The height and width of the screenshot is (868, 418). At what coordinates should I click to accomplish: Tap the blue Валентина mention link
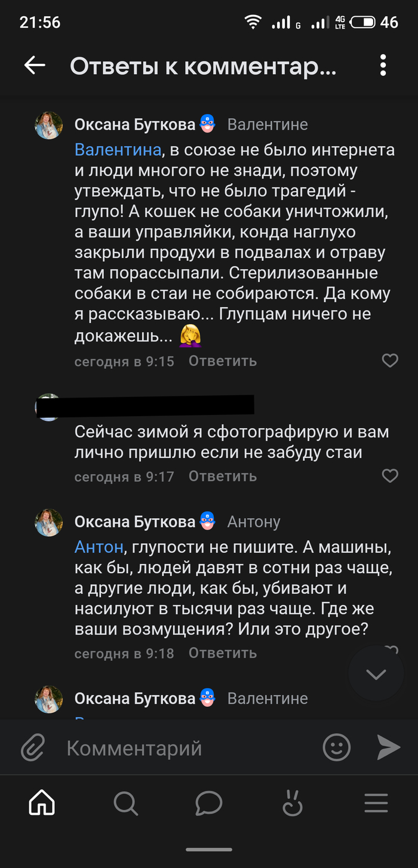pyautogui.click(x=118, y=149)
